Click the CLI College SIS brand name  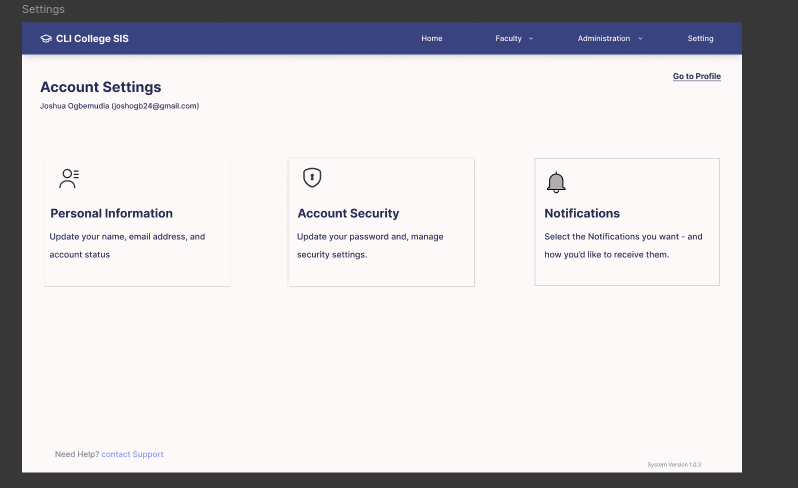[x=92, y=39]
